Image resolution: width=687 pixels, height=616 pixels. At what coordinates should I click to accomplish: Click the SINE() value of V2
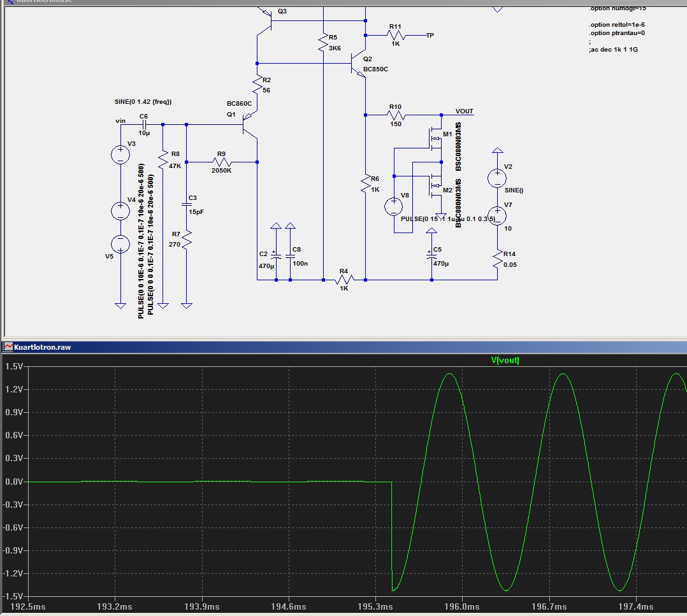pyautogui.click(x=514, y=190)
